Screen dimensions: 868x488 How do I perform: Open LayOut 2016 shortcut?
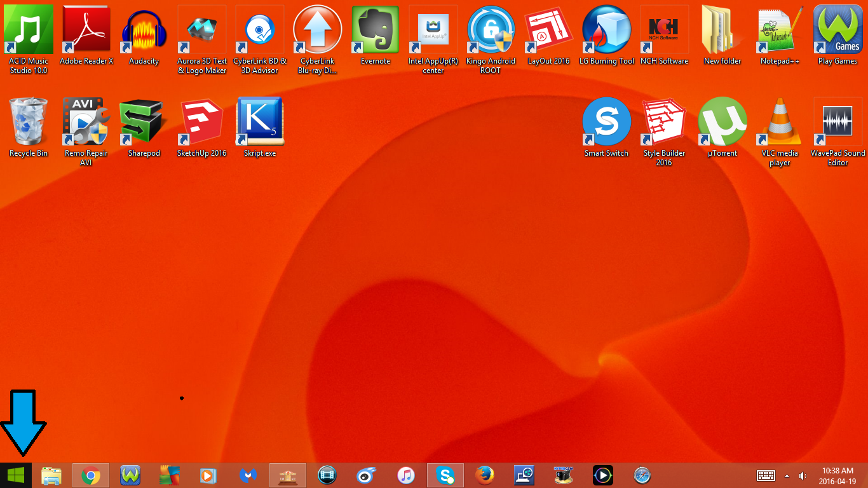pos(549,35)
